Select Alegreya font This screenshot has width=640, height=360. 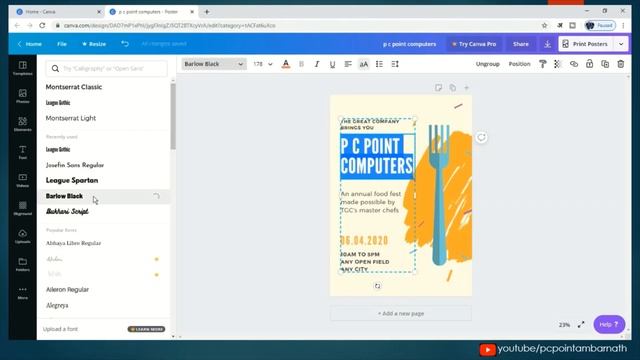[57, 305]
